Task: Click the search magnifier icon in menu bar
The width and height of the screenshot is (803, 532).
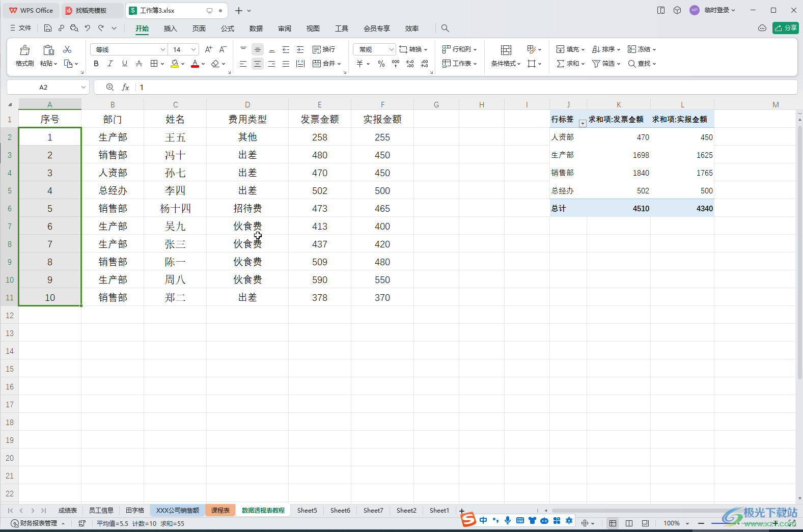Action: tap(445, 28)
